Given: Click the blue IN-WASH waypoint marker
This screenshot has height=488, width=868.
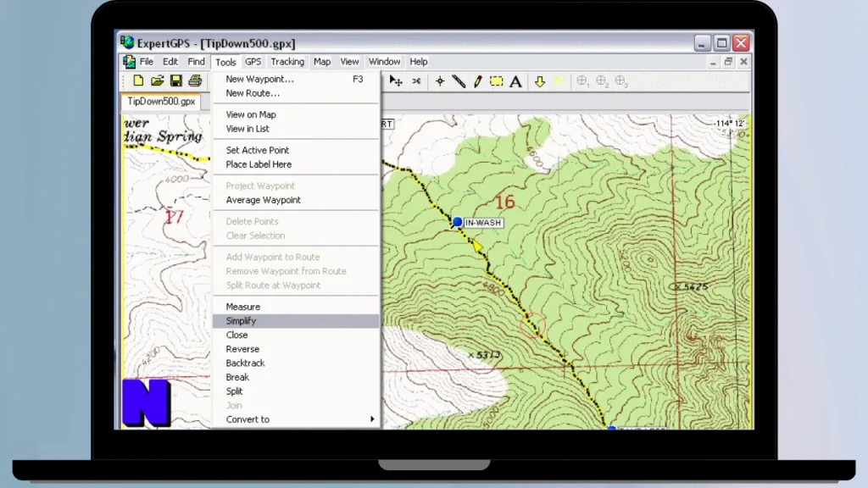Looking at the screenshot, I should [457, 223].
